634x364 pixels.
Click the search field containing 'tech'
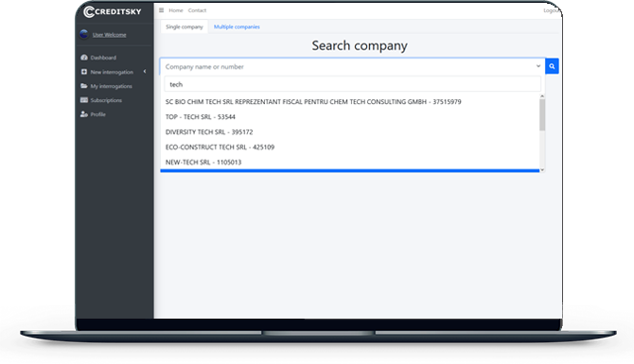352,84
